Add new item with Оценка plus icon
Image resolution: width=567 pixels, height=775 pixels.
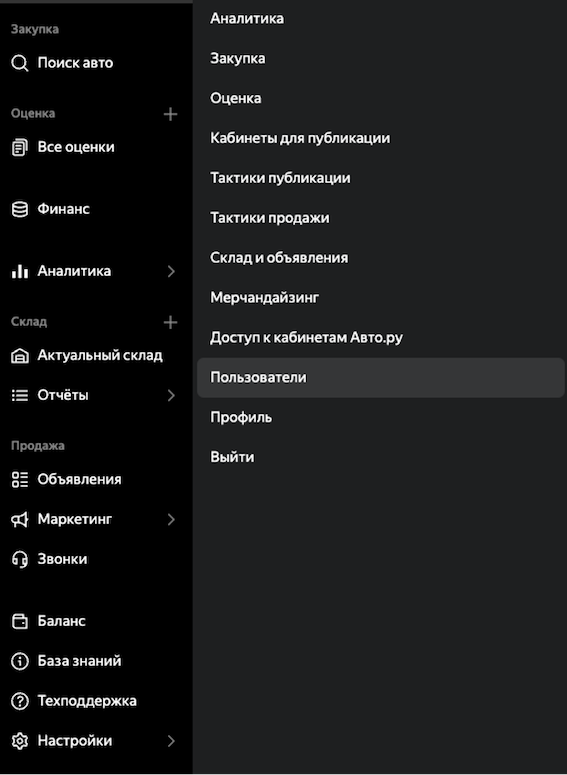[x=171, y=114]
